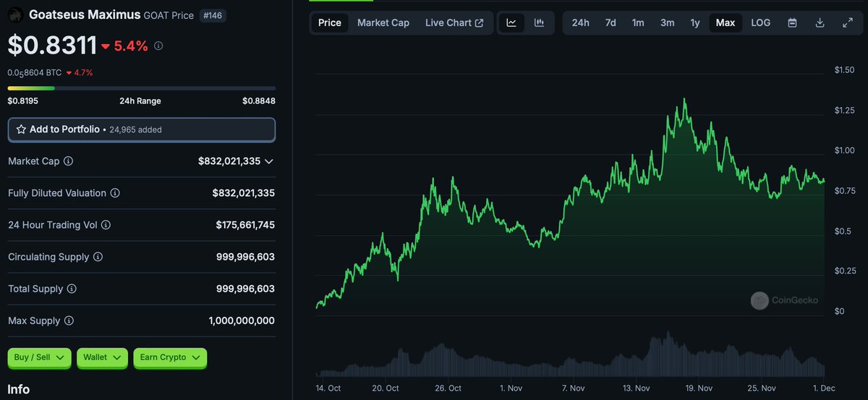Click the price chart peak near 19 Nov
The image size is (868, 400).
[x=684, y=100]
